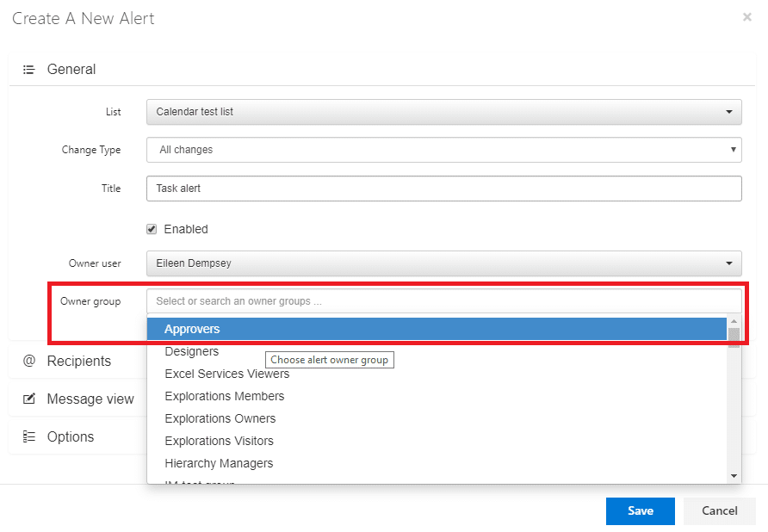Expand the Recipients section

click(79, 361)
